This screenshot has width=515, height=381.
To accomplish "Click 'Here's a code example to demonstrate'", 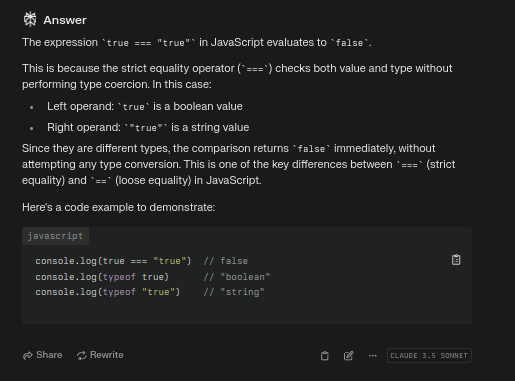I will click(119, 207).
